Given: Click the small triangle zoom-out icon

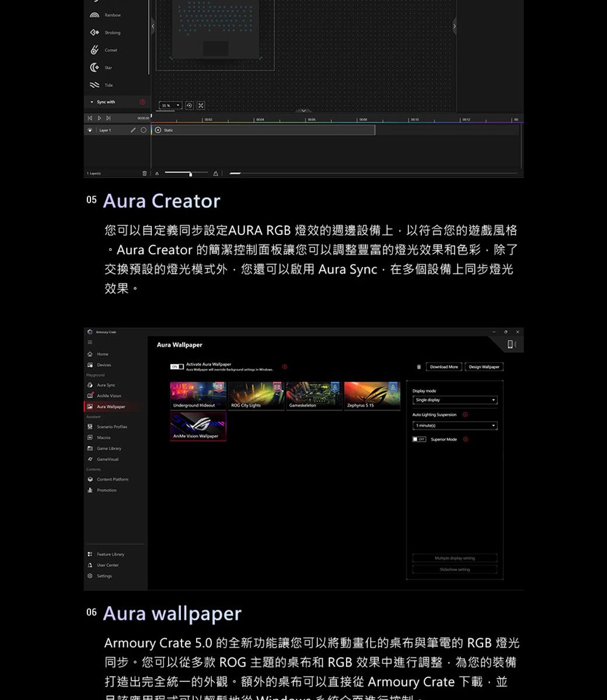Looking at the screenshot, I should coord(156,174).
